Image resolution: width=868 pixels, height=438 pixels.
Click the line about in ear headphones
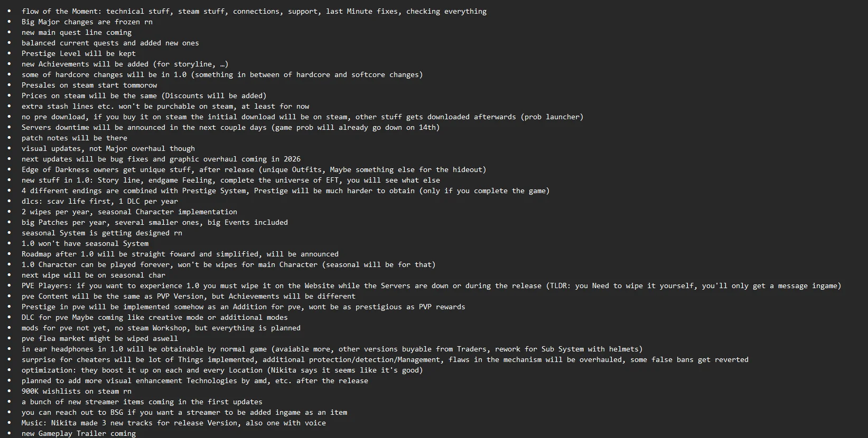coord(332,349)
